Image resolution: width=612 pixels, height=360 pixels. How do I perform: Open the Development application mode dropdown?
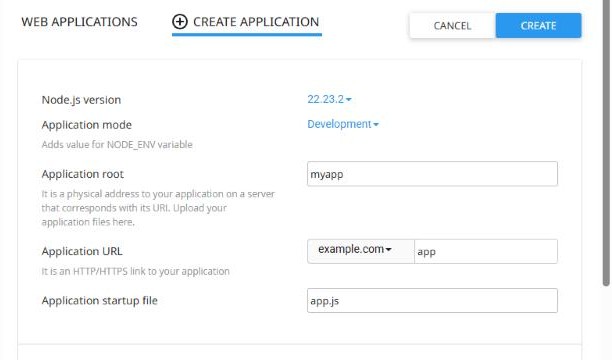343,124
